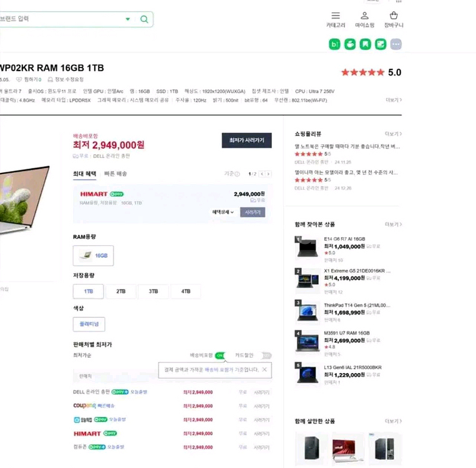Open L13 Gen6 IAL product thumbnail

pyautogui.click(x=308, y=374)
